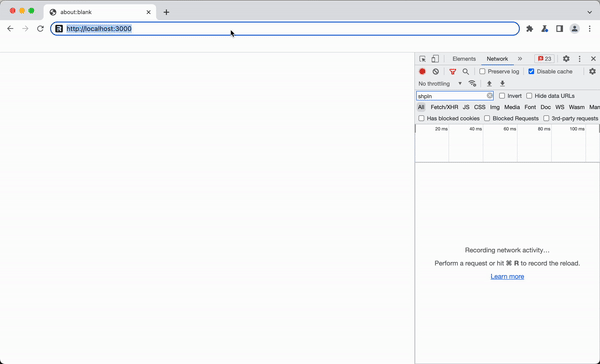Viewport: 600px width, 364px height.
Task: Open DevTools settings gear
Action: tap(566, 59)
